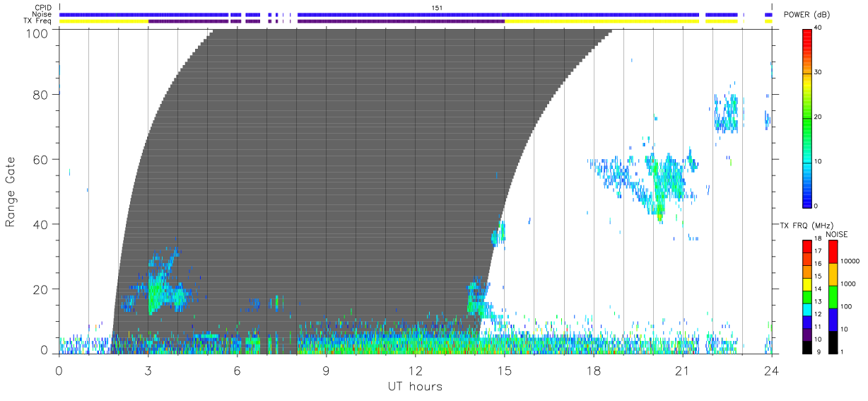Viewport: 868px width, 401px height.
Task: Click power scale label 40
Action: tap(819, 28)
